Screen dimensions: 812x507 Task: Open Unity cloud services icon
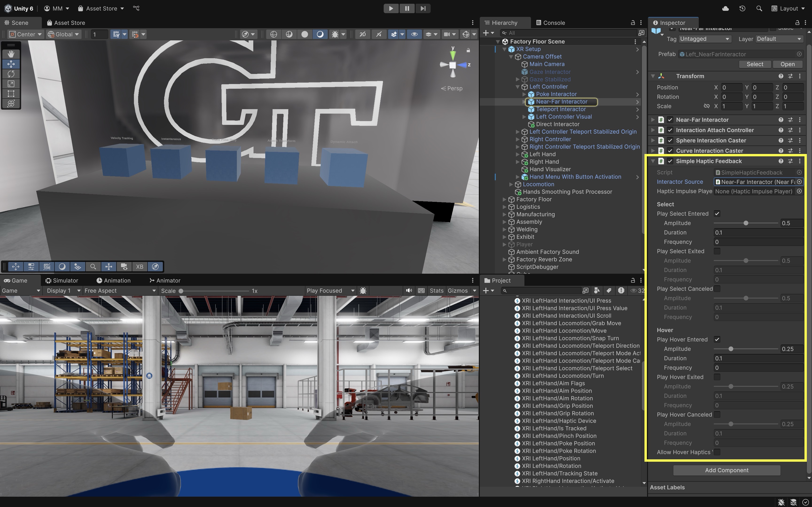[725, 8]
